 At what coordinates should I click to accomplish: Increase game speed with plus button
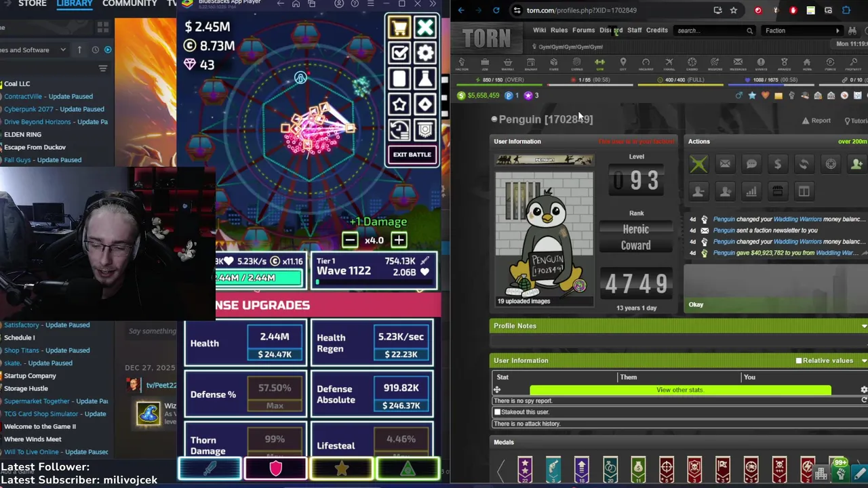pos(399,240)
